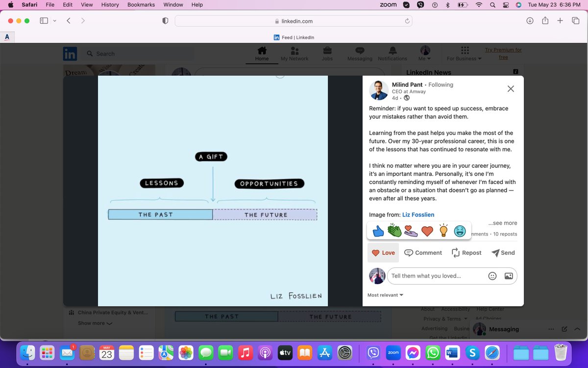Open Finder from the Dock
Image resolution: width=588 pixels, height=368 pixels.
pyautogui.click(x=28, y=352)
